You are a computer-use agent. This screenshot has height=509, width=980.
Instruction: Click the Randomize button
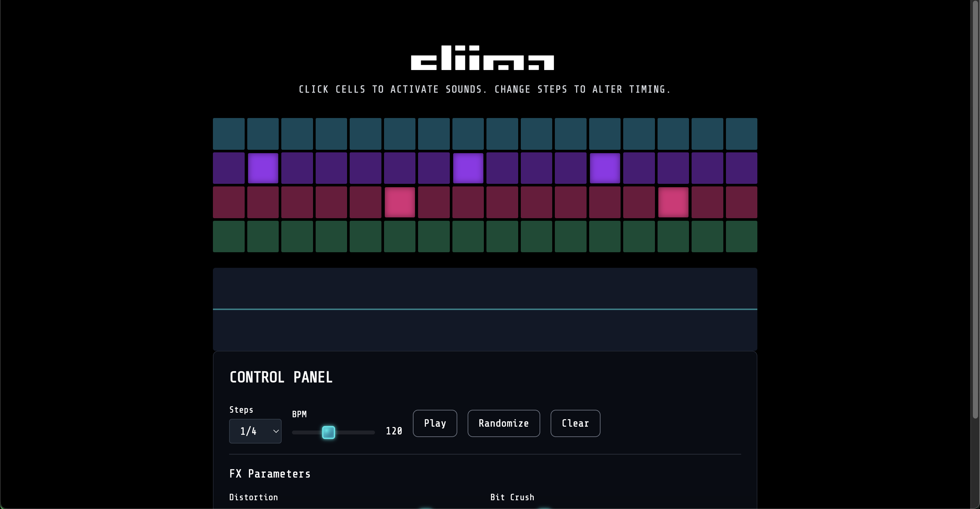click(x=503, y=423)
